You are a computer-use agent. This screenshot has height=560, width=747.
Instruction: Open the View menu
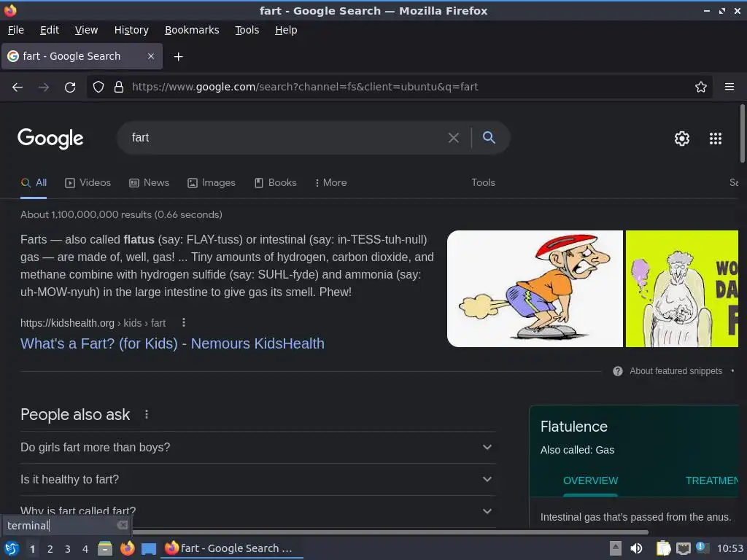tap(86, 30)
